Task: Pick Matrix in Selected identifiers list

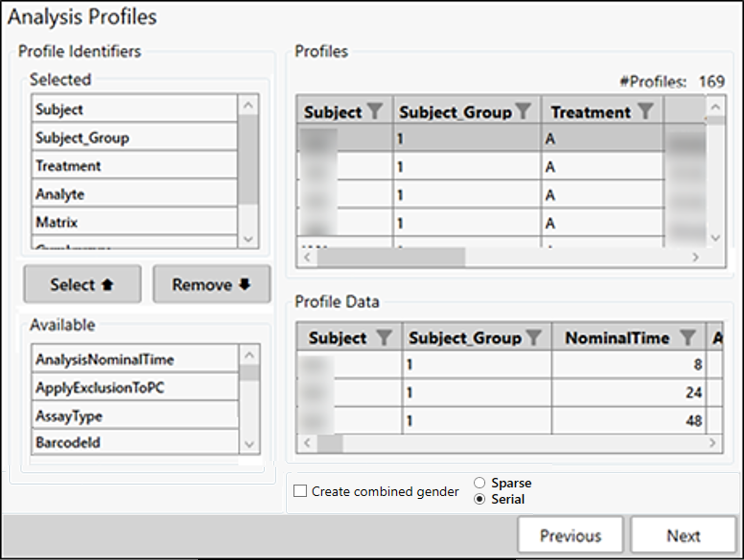Action: point(134,221)
